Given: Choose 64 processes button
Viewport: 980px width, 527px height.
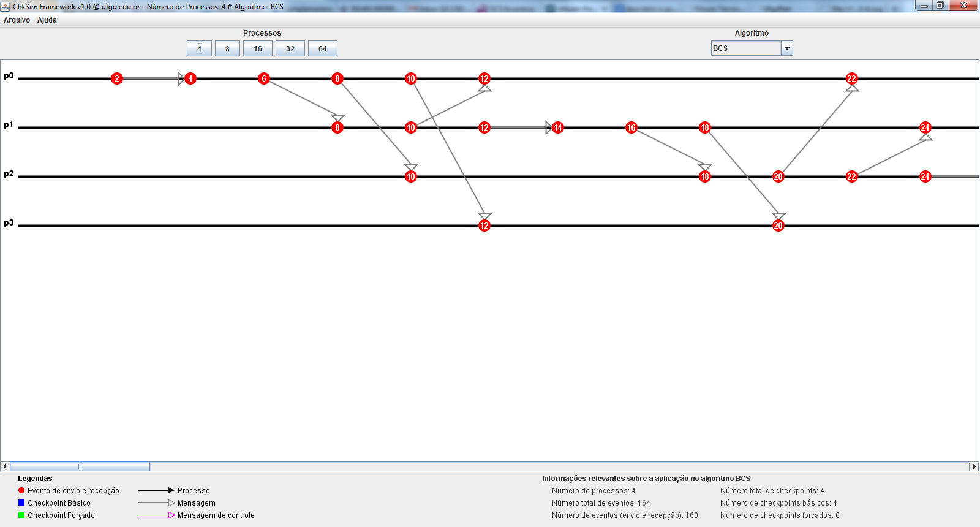Looking at the screenshot, I should pyautogui.click(x=323, y=48).
